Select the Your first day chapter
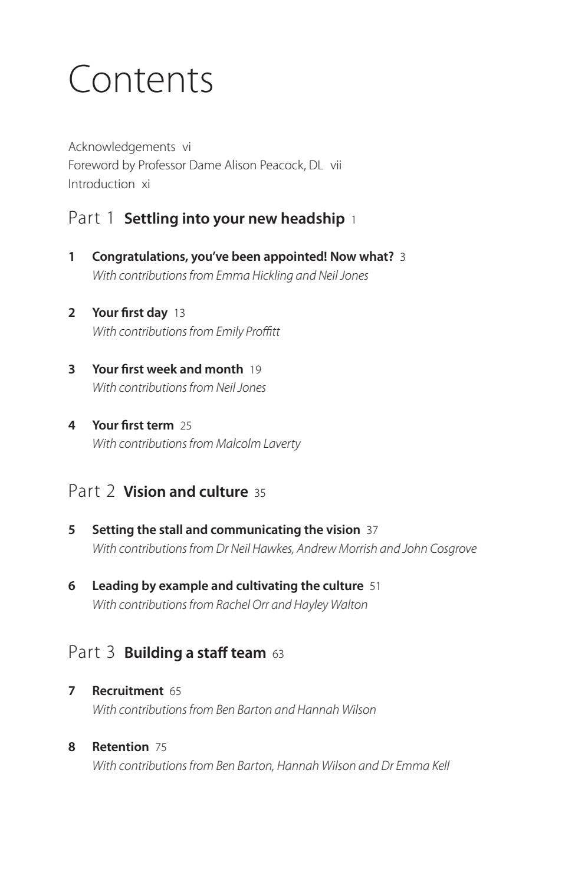Image resolution: width=588 pixels, height=885 pixels. (130, 313)
